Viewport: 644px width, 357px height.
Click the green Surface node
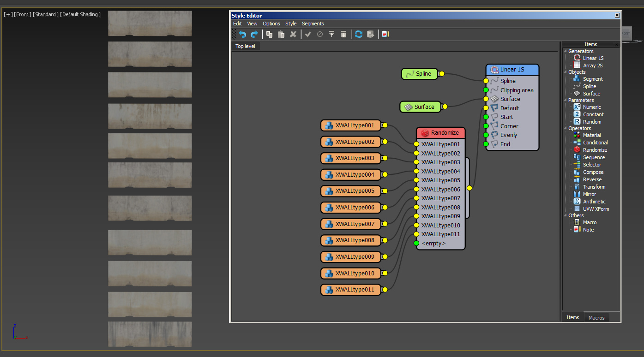pyautogui.click(x=420, y=107)
